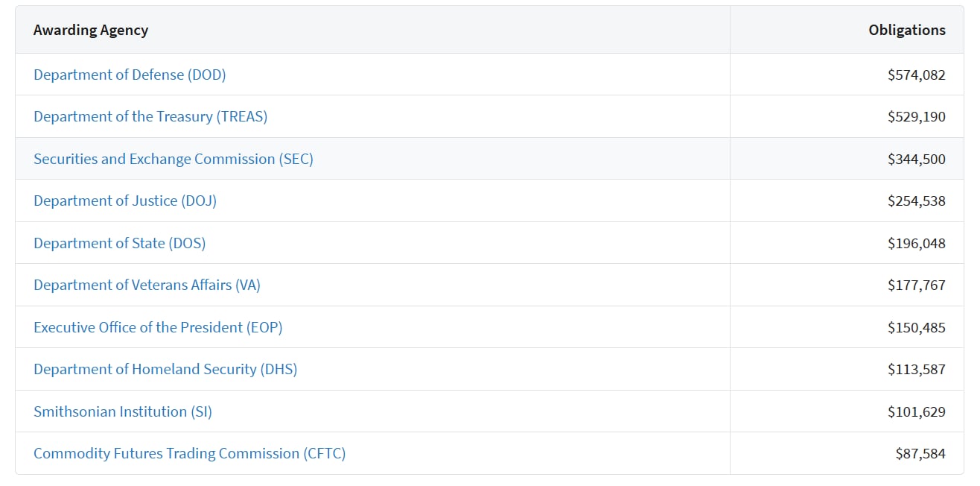This screenshot has width=980, height=486.
Task: Click the $529,190 obligations value
Action: (x=916, y=117)
